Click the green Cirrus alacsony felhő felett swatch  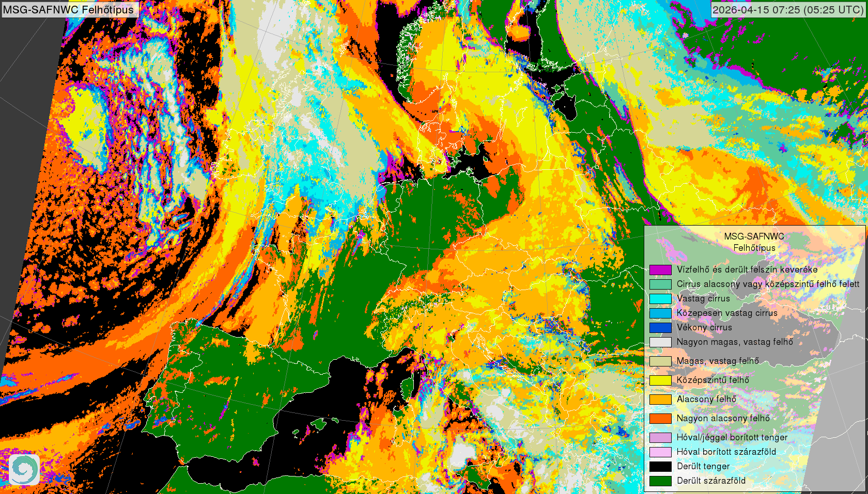pyautogui.click(x=660, y=284)
